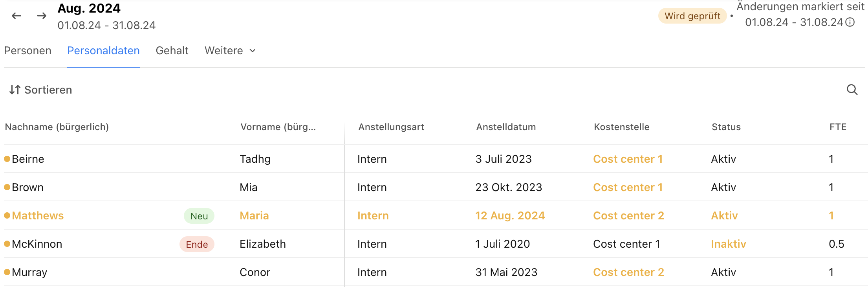The height and width of the screenshot is (287, 868).
Task: Click orange change dot beside Matthews
Action: (7, 215)
